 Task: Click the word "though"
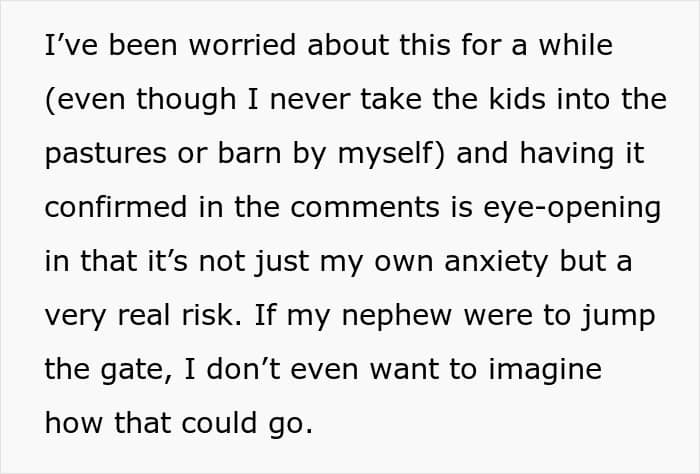point(186,100)
